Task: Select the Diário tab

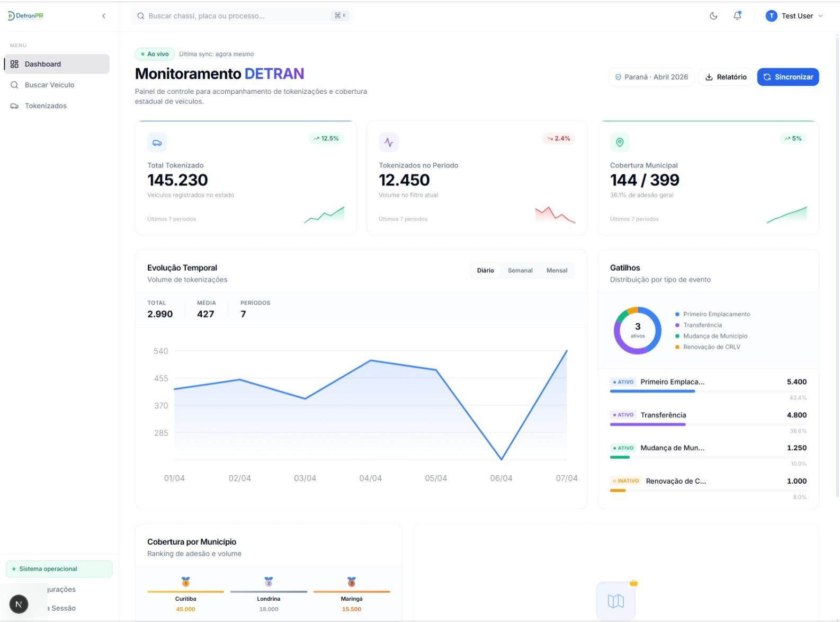Action: click(485, 270)
